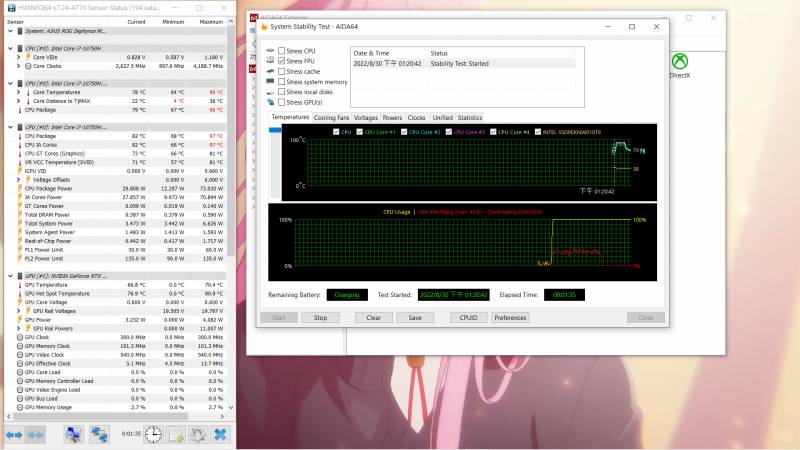800x450 pixels.
Task: Toggle CPU Core #3 graph checkbox
Action: pos(448,132)
